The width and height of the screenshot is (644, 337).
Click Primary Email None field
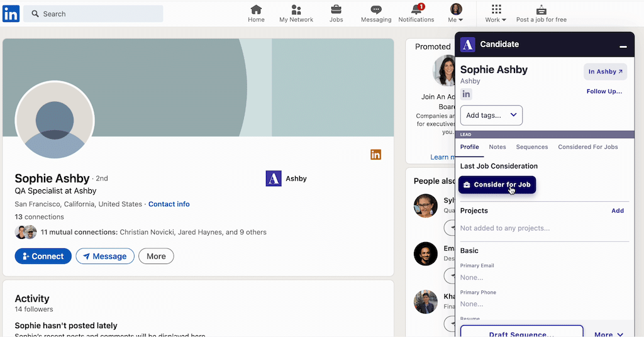click(472, 277)
